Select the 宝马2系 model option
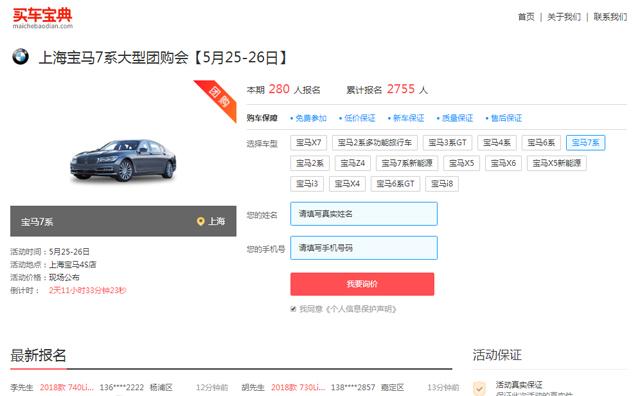 click(309, 163)
